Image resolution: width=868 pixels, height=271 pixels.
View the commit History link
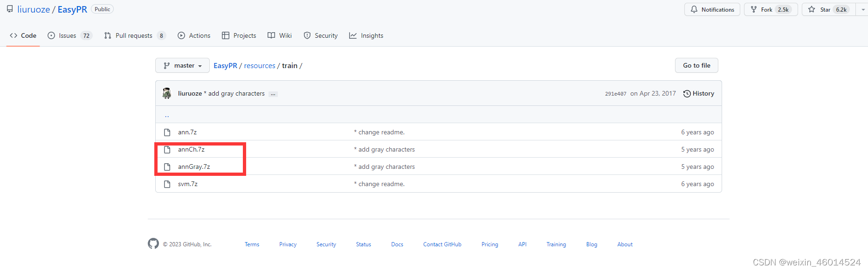pos(698,93)
